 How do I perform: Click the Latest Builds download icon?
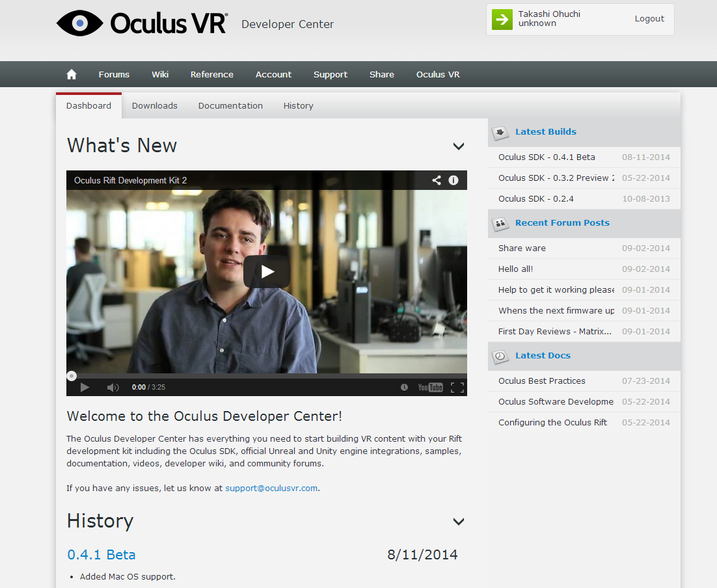(500, 133)
